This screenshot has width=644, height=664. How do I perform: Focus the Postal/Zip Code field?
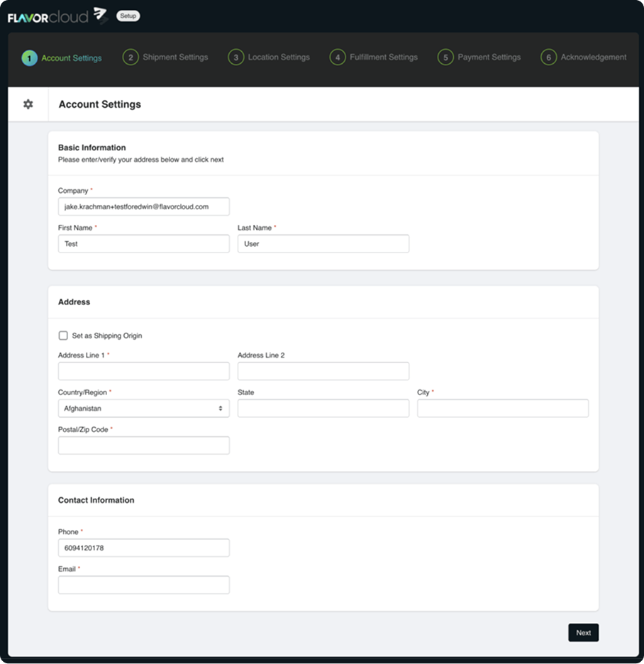click(143, 446)
